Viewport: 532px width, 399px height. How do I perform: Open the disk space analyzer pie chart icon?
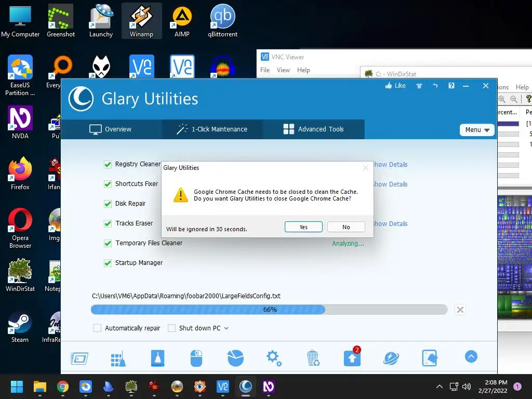(x=235, y=358)
